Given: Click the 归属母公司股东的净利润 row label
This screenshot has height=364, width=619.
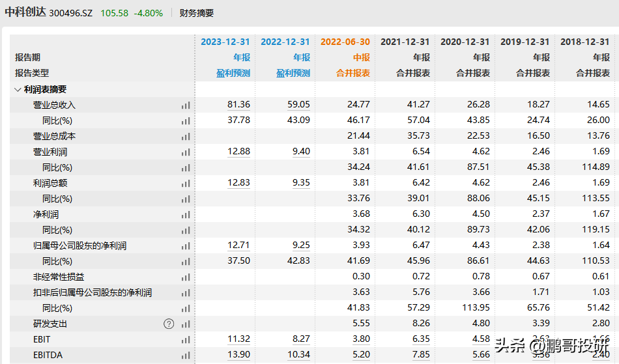Looking at the screenshot, I should point(79,246).
